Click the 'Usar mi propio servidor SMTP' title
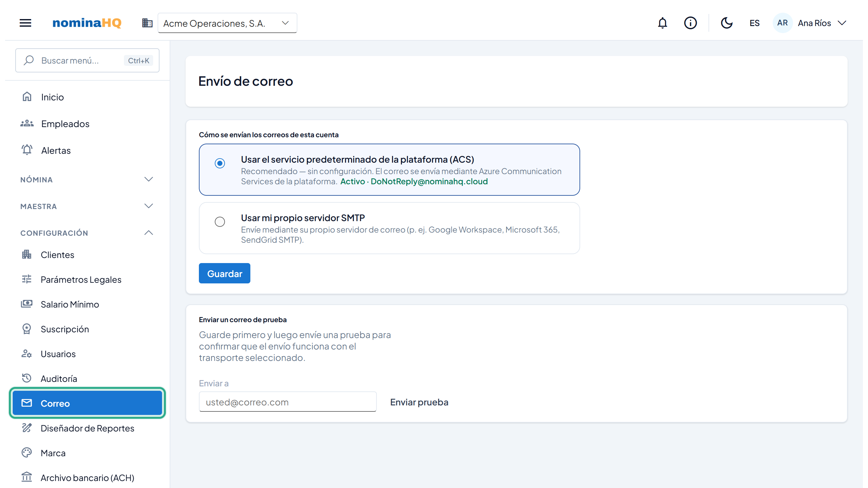Screen dimensions: 868x488 [302, 218]
